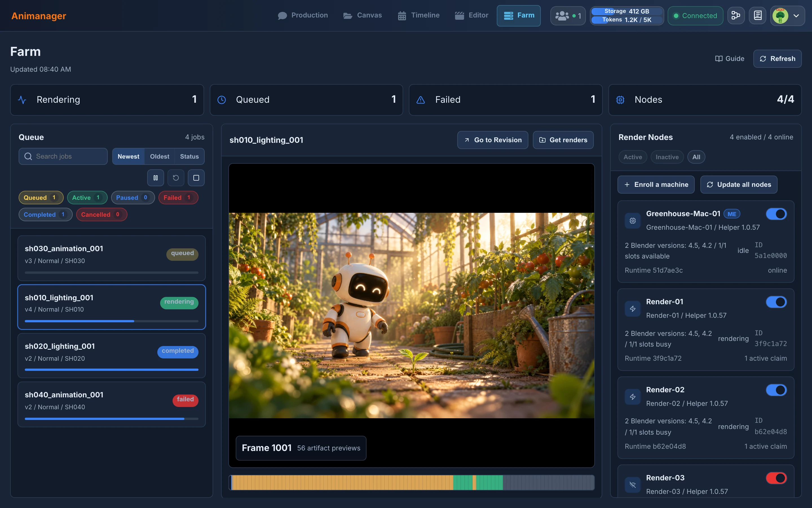Expand the user account dropdown chevron
Screen dimensions: 812x508
click(796, 16)
